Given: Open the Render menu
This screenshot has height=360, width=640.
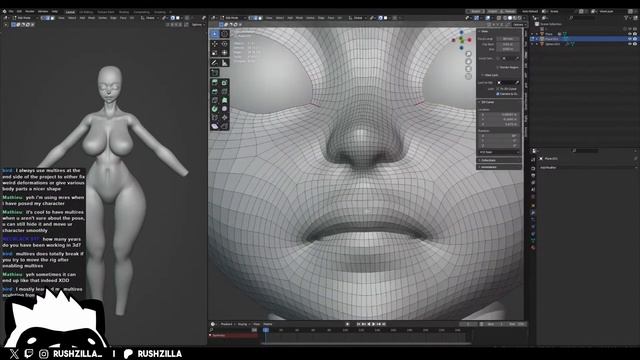Looking at the screenshot, I should click(x=30, y=11).
